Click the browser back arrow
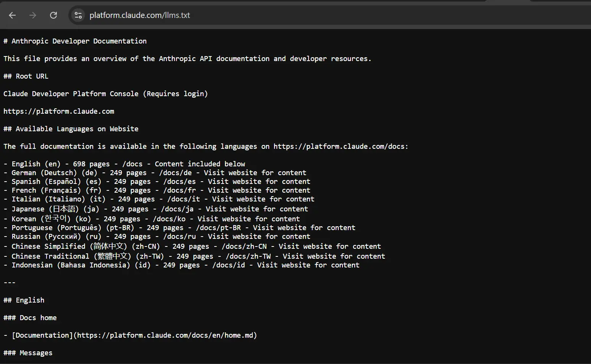Viewport: 591px width, 364px height. click(x=12, y=15)
